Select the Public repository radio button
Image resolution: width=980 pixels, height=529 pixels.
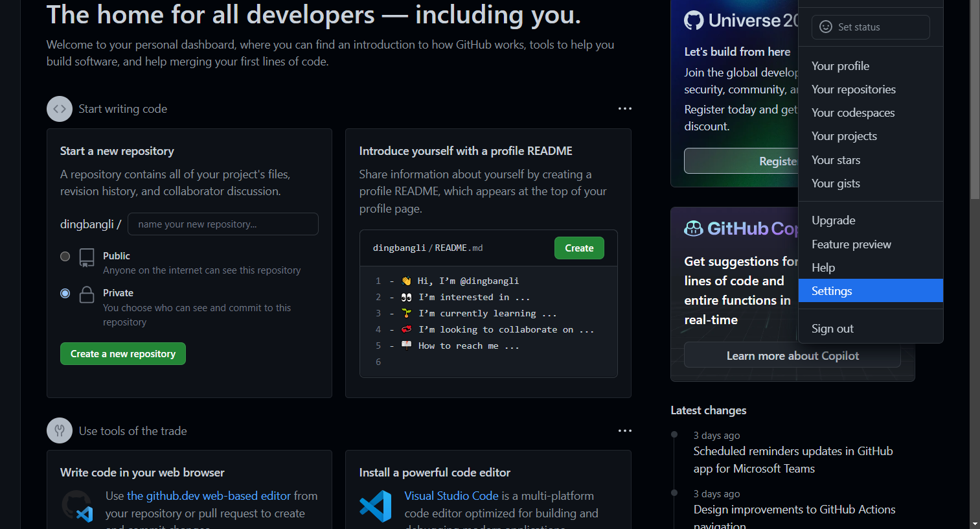[65, 256]
